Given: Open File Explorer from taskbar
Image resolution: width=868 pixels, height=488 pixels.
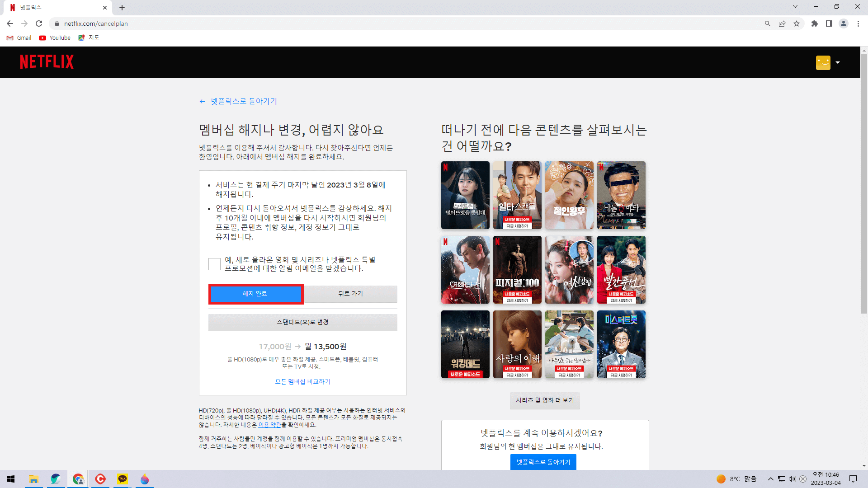Looking at the screenshot, I should point(33,479).
